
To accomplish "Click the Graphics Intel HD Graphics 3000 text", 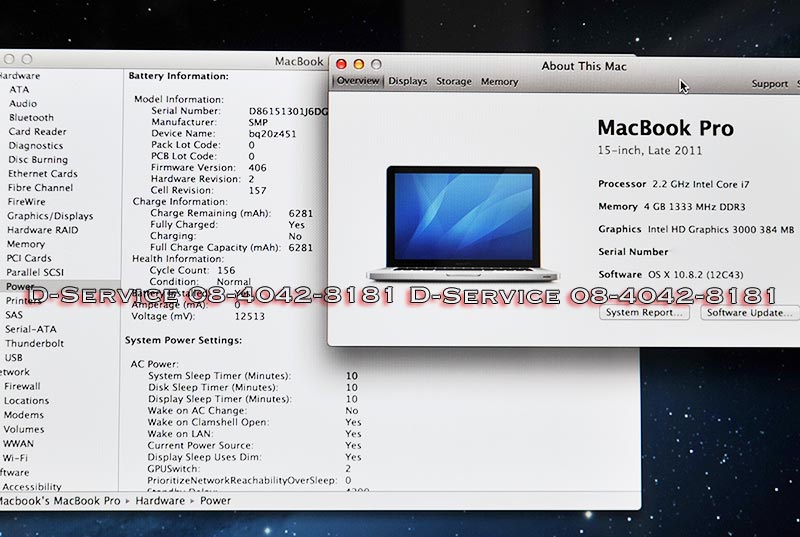I will 696,229.
